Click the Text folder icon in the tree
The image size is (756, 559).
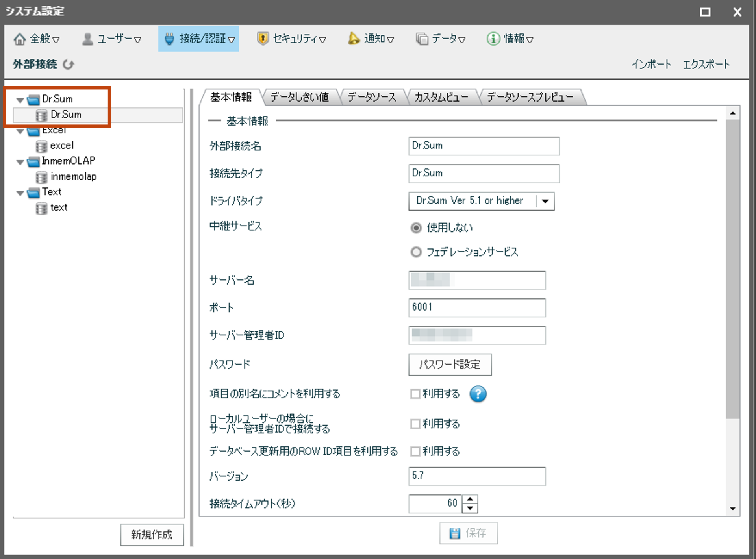(x=33, y=193)
